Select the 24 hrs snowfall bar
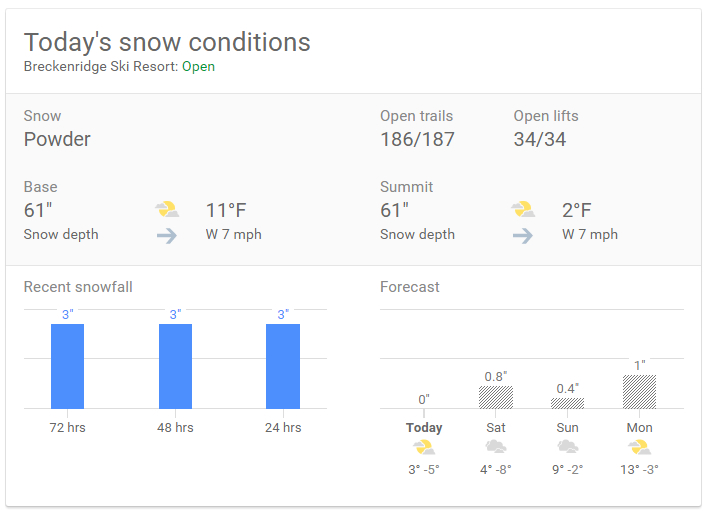The image size is (709, 518). pos(283,366)
